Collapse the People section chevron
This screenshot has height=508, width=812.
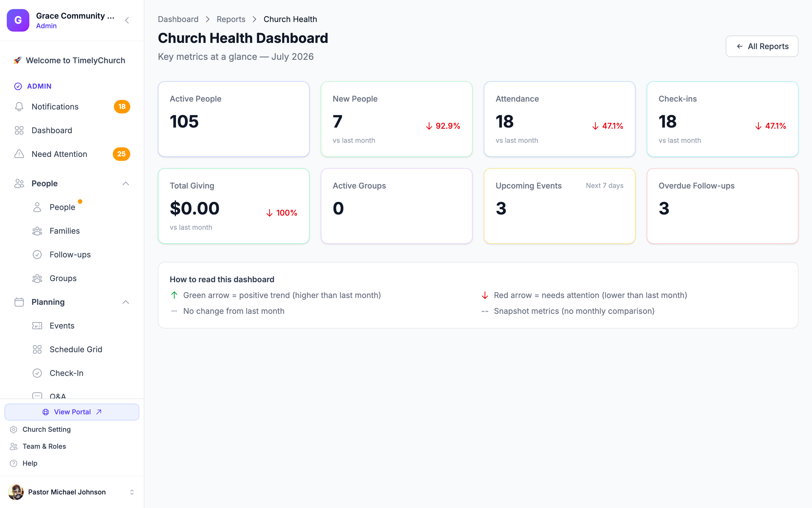(x=126, y=183)
